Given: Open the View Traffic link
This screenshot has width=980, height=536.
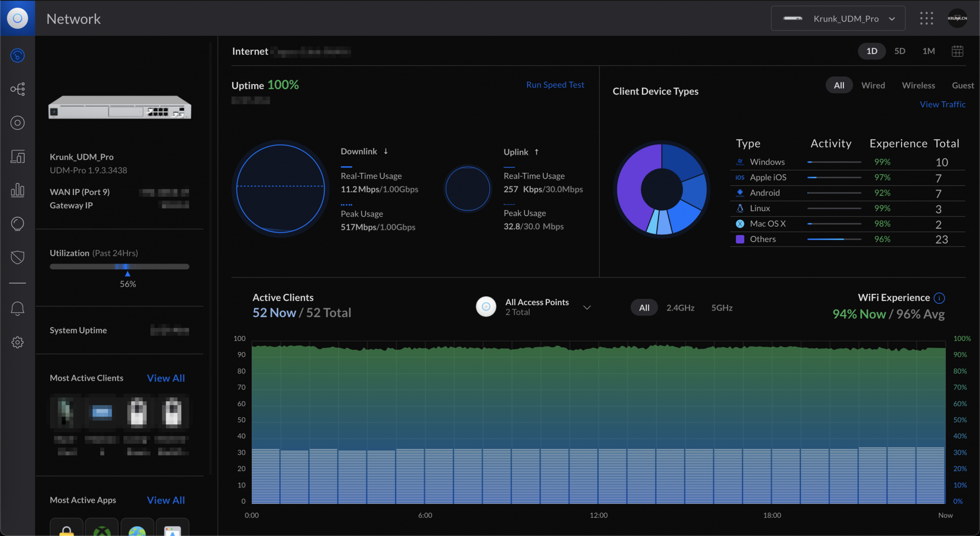Looking at the screenshot, I should pyautogui.click(x=942, y=104).
